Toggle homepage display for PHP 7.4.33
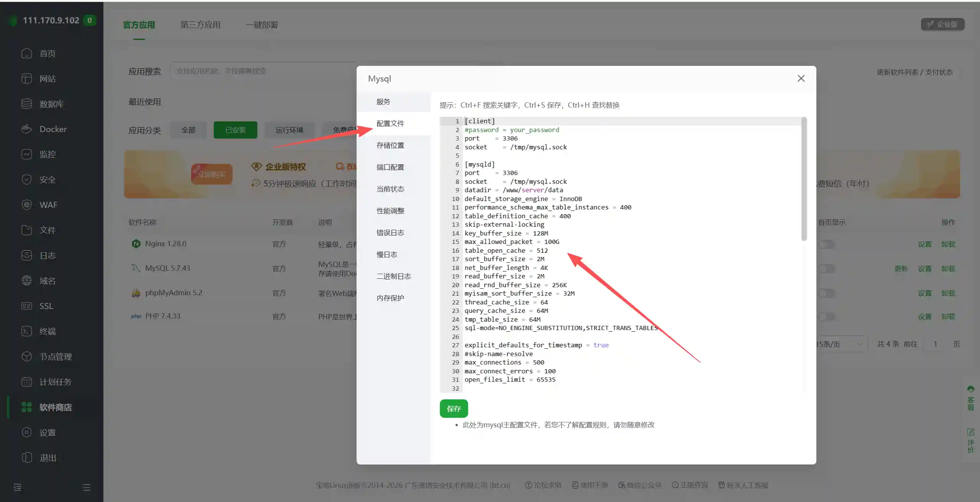This screenshot has height=502, width=980. point(826,317)
